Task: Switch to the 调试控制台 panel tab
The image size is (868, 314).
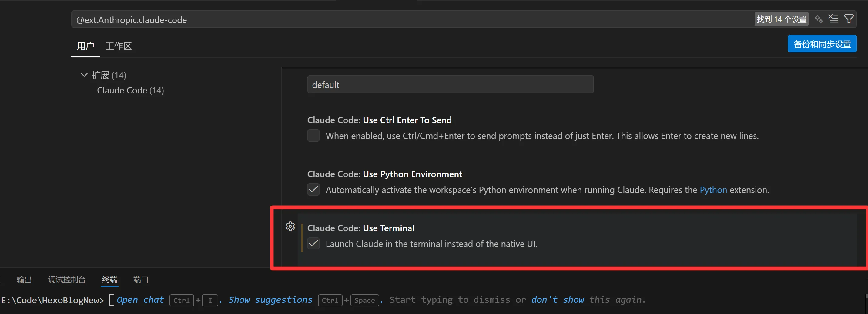Action: coord(67,280)
